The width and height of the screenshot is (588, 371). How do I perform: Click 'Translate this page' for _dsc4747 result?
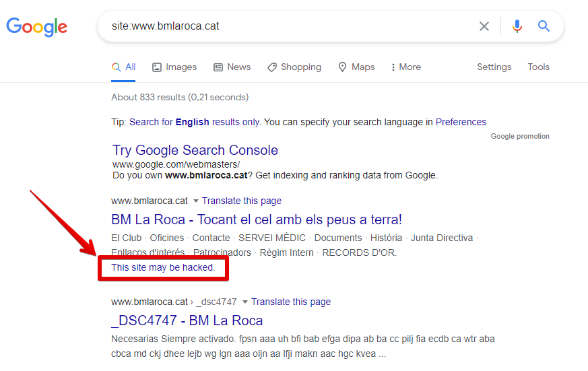pos(291,302)
